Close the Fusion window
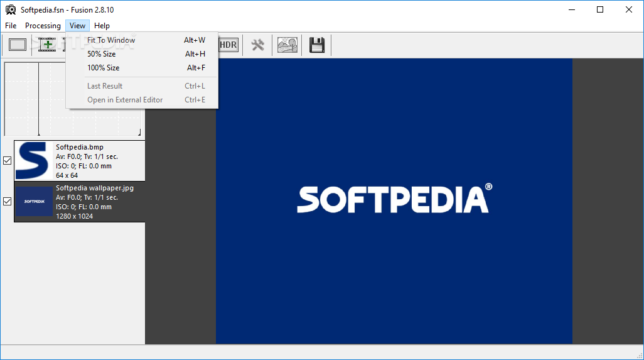The height and width of the screenshot is (360, 644). (629, 9)
